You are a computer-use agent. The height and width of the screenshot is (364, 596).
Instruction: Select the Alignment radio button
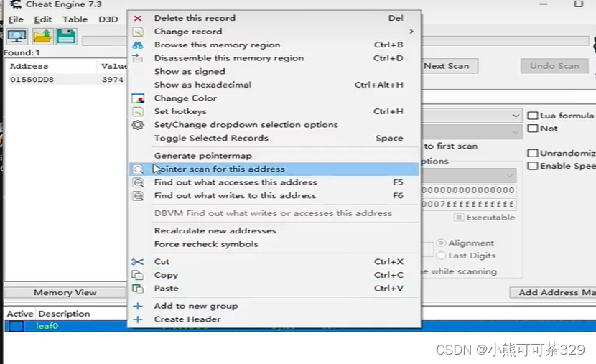pyautogui.click(x=441, y=243)
